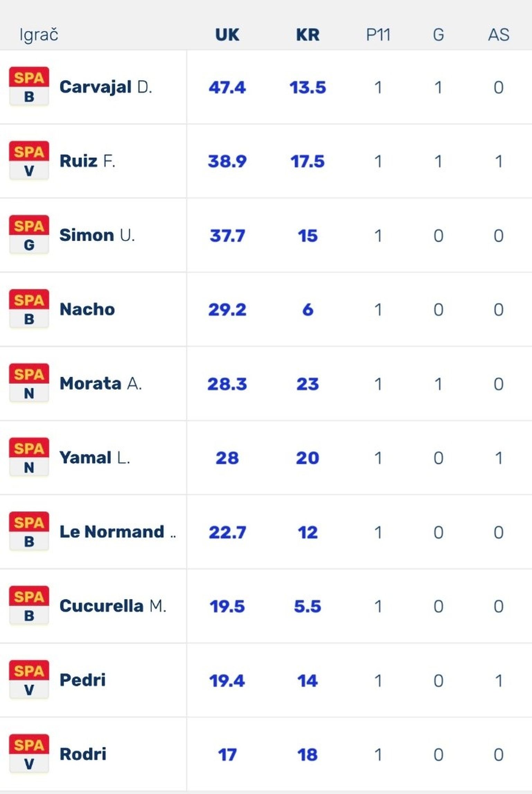
Task: Click Rodri's SPA V team badge
Action: 29,754
